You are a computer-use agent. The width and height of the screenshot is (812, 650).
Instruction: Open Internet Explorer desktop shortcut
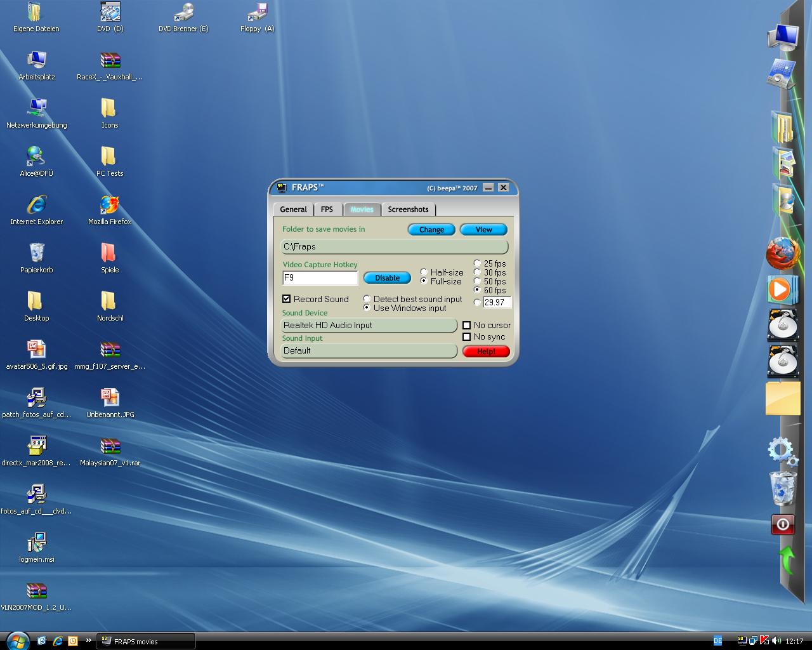tap(37, 206)
